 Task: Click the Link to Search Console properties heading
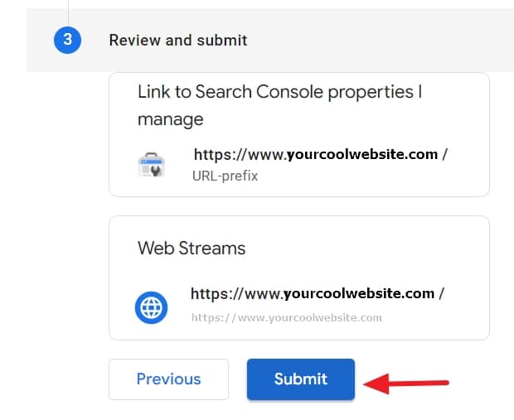[279, 105]
